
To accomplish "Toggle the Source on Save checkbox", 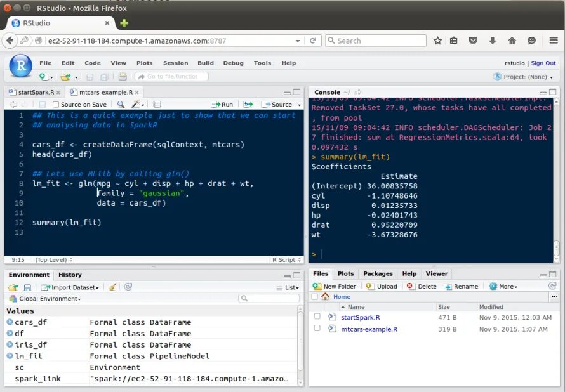I will [56, 105].
